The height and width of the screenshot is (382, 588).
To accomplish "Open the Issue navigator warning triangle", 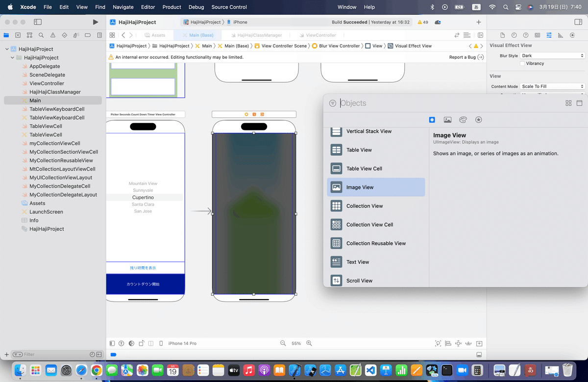I will 53,35.
